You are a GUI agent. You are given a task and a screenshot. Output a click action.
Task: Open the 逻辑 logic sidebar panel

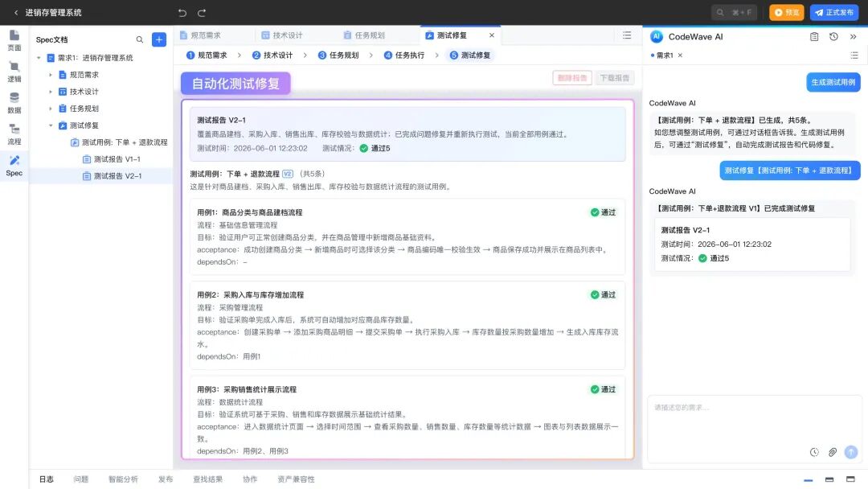pos(14,72)
